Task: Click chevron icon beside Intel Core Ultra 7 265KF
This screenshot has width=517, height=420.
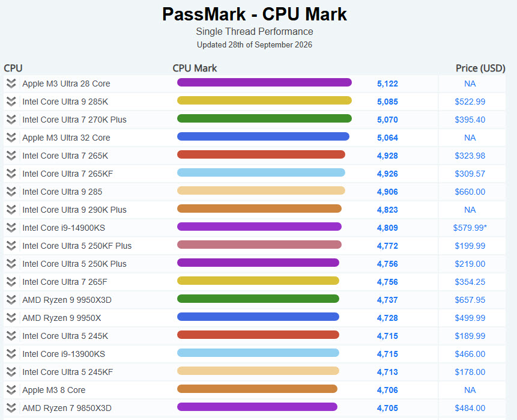Action: [x=11, y=174]
